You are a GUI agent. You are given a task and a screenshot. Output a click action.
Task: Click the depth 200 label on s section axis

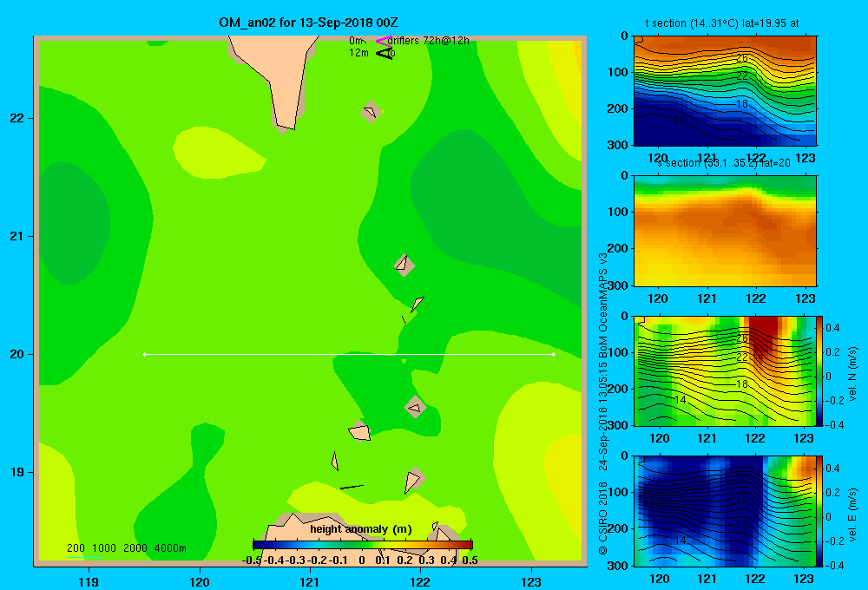point(619,248)
